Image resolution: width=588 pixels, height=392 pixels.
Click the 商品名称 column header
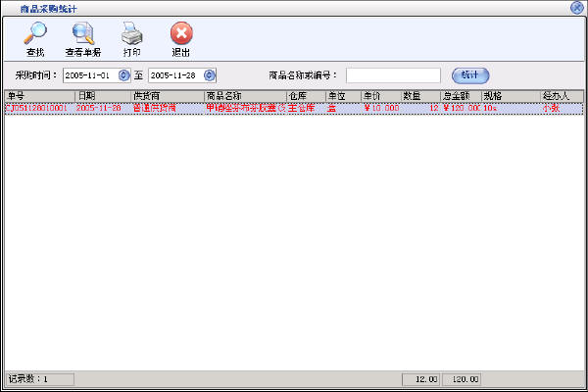tap(244, 96)
